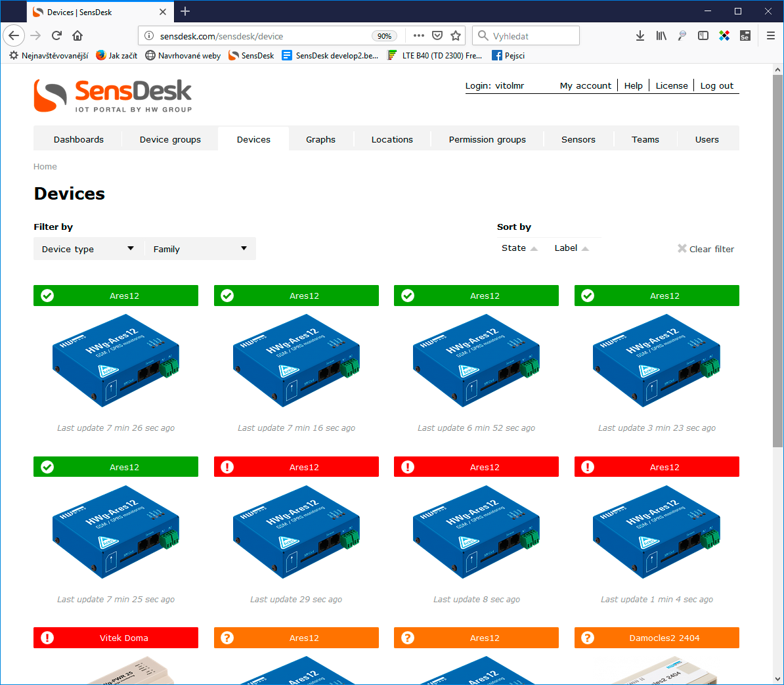Reload the SensDesk page
The height and width of the screenshot is (685, 784).
pyautogui.click(x=56, y=35)
